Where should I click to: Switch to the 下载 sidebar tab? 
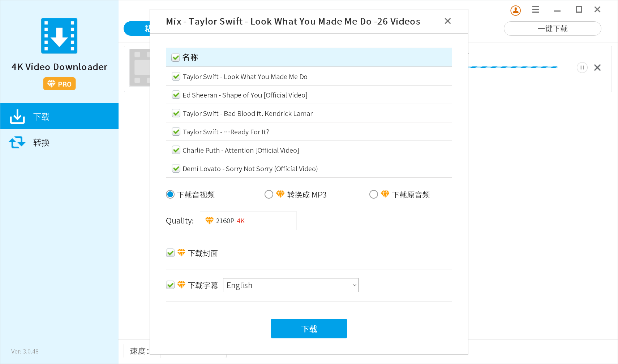point(59,116)
